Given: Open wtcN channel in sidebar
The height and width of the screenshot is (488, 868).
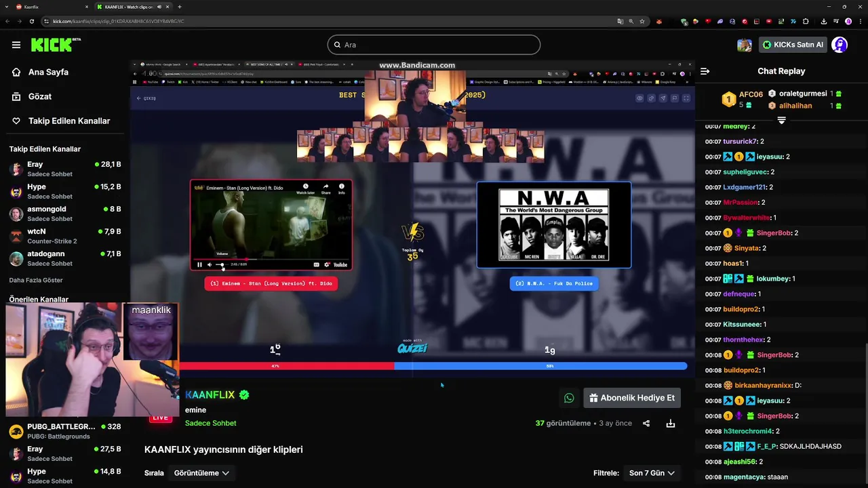Looking at the screenshot, I should pyautogui.click(x=65, y=236).
